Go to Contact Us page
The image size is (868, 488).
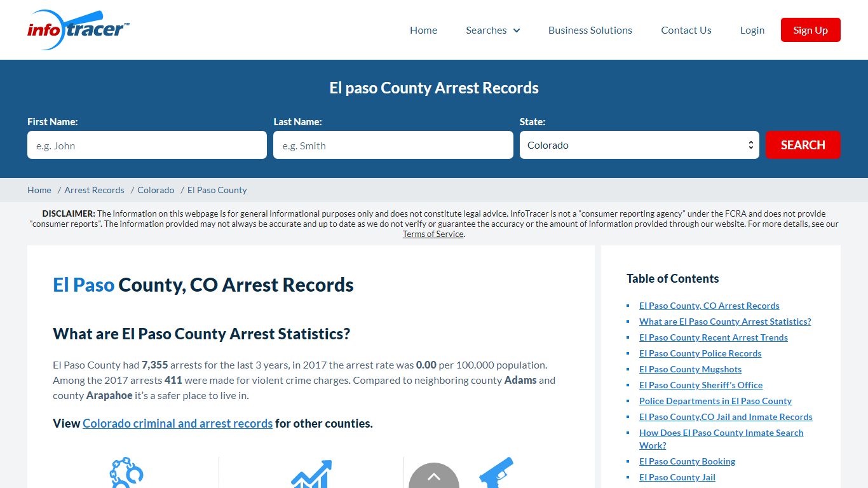pyautogui.click(x=686, y=30)
